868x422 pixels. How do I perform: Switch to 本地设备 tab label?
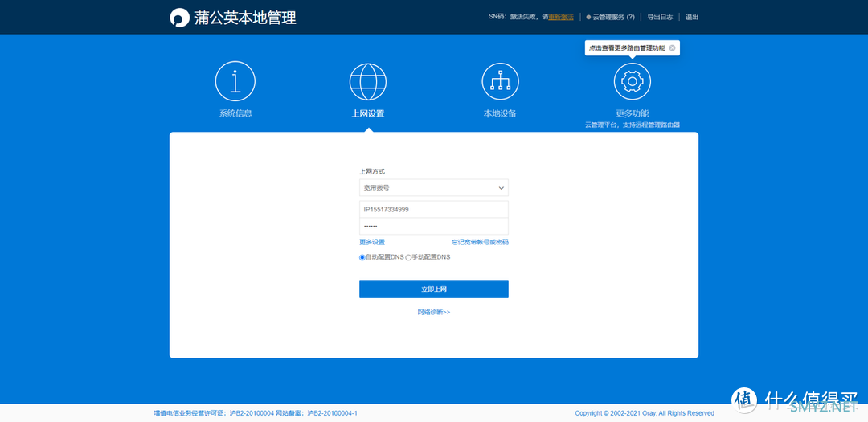(500, 113)
